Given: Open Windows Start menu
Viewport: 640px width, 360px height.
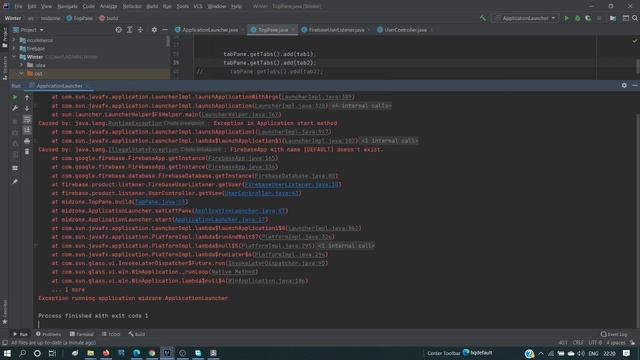Looking at the screenshot, I should (x=7, y=353).
